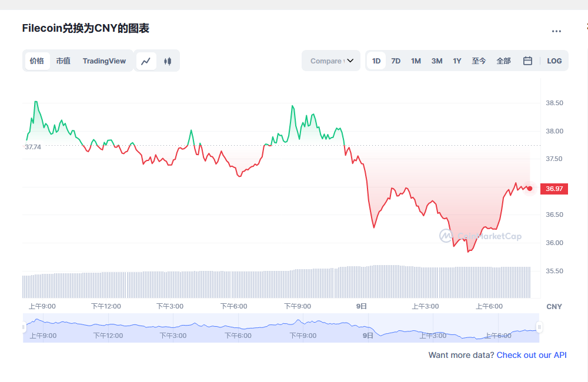588x382 pixels.
Task: Select the 1M time range
Action: (x=416, y=61)
